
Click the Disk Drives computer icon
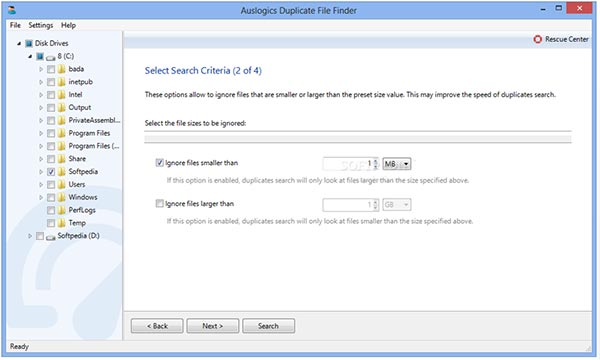[x=29, y=43]
